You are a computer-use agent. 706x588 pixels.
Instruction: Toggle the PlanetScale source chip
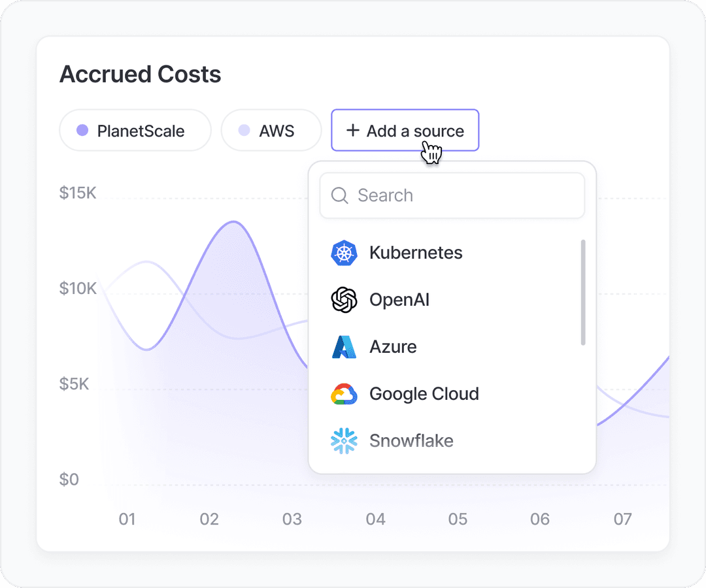pos(135,131)
